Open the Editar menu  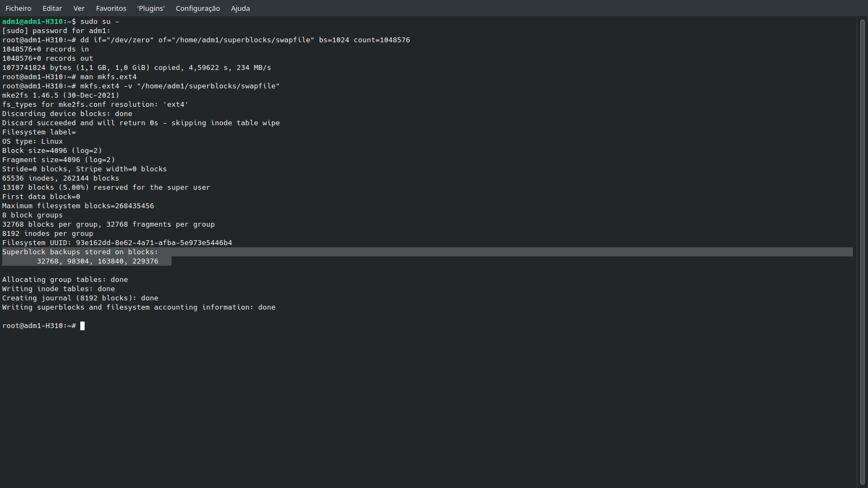tap(52, 8)
